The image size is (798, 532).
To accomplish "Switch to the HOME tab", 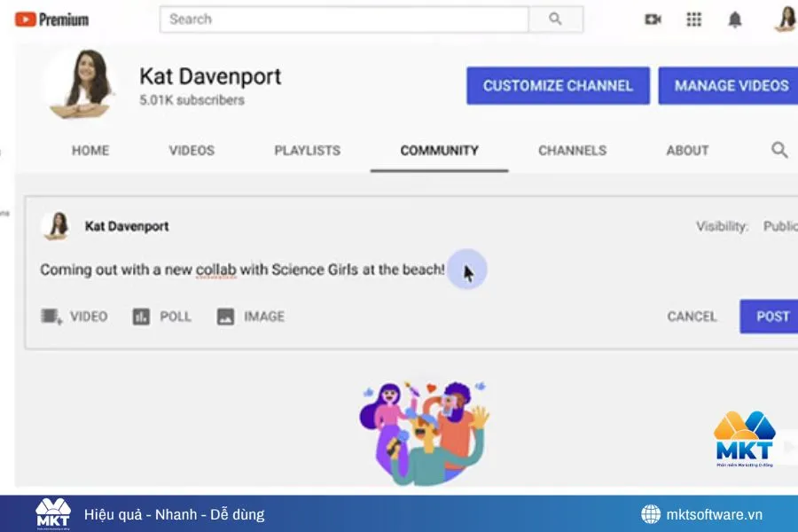I will 90,151.
